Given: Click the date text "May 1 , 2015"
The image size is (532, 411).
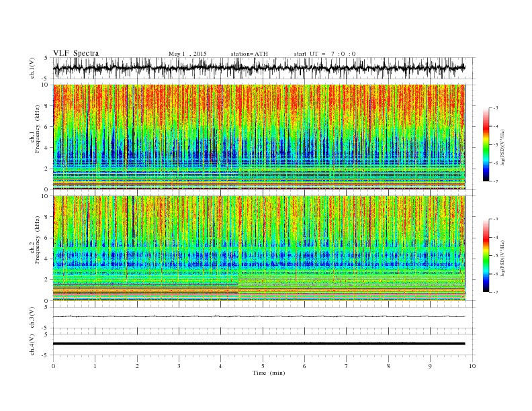Looking at the screenshot, I should click(x=187, y=54).
